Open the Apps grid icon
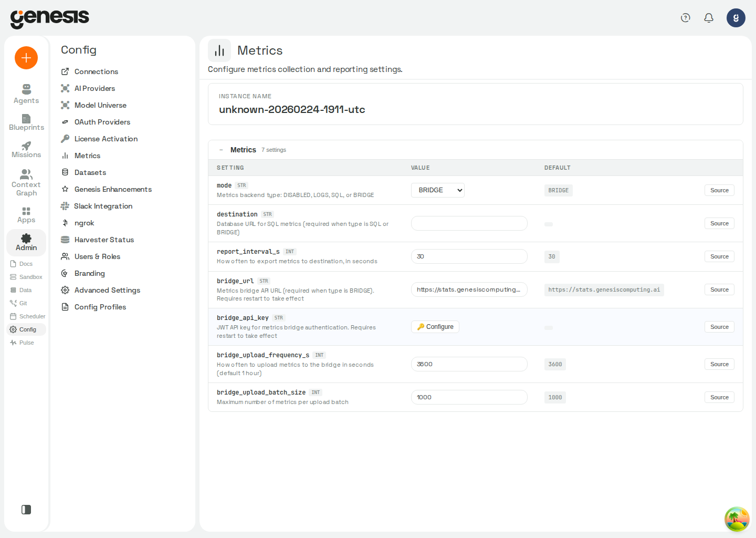The height and width of the screenshot is (538, 756). click(x=26, y=211)
